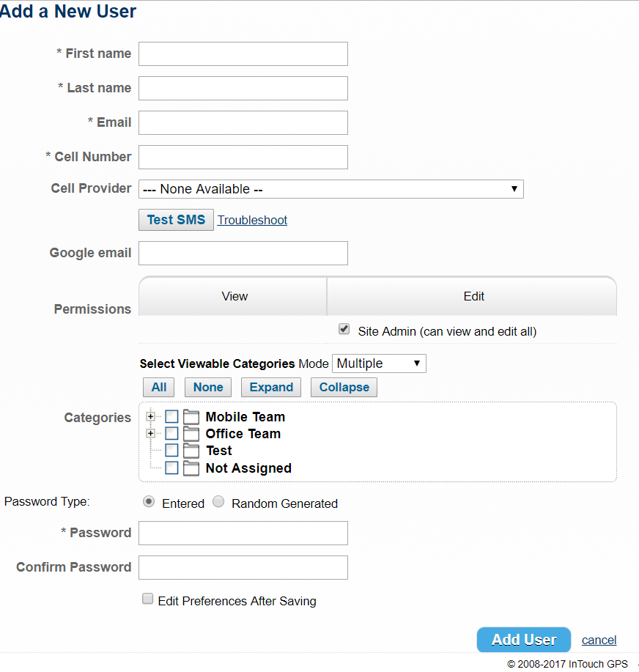Click the Mobile Team folder icon
The image size is (639, 672).
coord(191,416)
